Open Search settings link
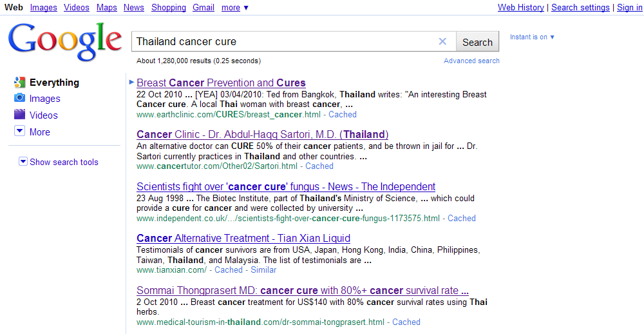 (580, 8)
